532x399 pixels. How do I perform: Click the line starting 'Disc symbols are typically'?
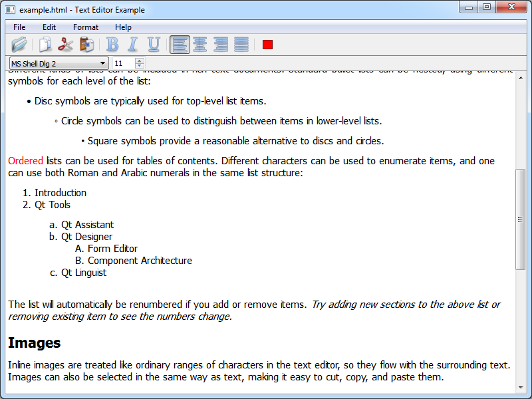click(150, 101)
